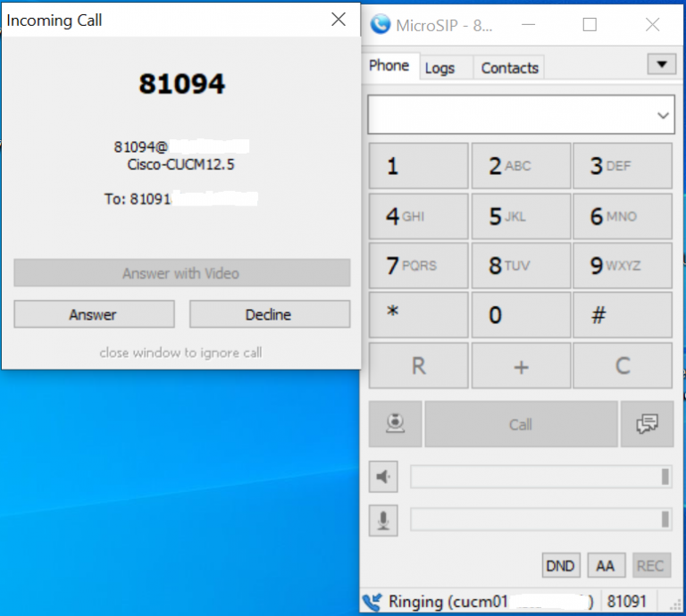
Task: Click the ringing status phone icon
Action: point(372,601)
